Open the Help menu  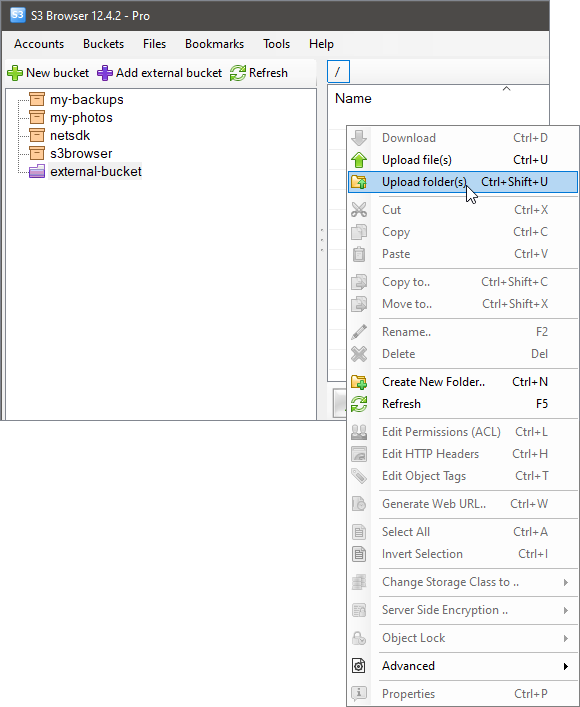pyautogui.click(x=321, y=44)
